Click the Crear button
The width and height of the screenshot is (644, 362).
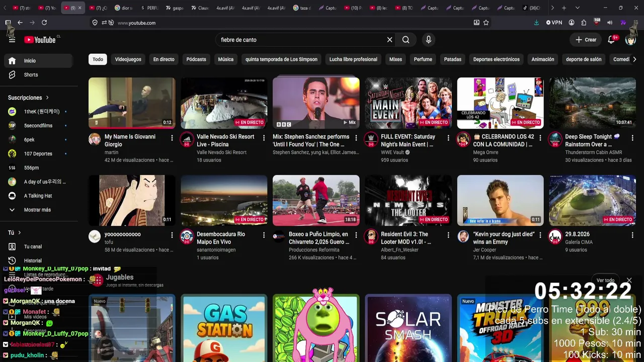[x=586, y=40]
